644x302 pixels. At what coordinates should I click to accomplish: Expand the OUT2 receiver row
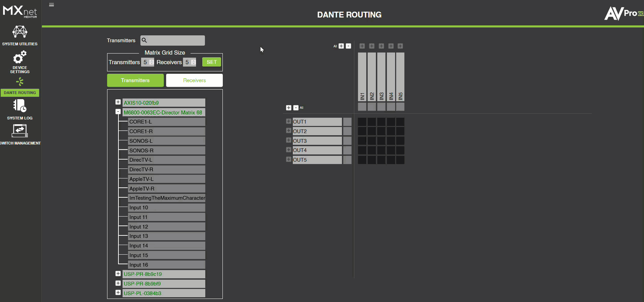tap(288, 131)
